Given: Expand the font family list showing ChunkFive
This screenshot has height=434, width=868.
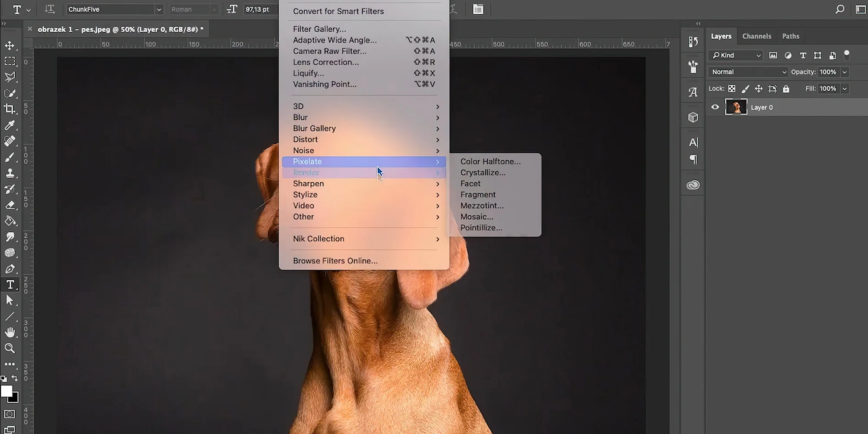Looking at the screenshot, I should pyautogui.click(x=158, y=9).
